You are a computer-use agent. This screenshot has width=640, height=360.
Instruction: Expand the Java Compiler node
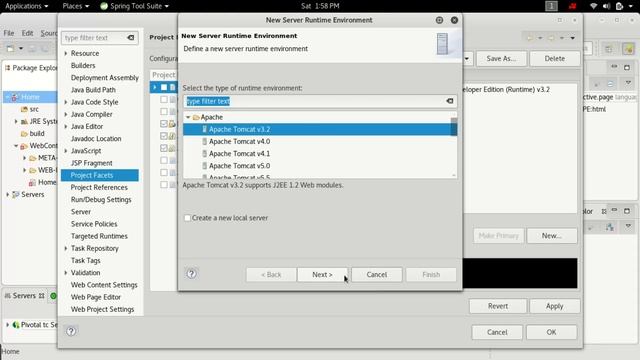[x=66, y=115]
